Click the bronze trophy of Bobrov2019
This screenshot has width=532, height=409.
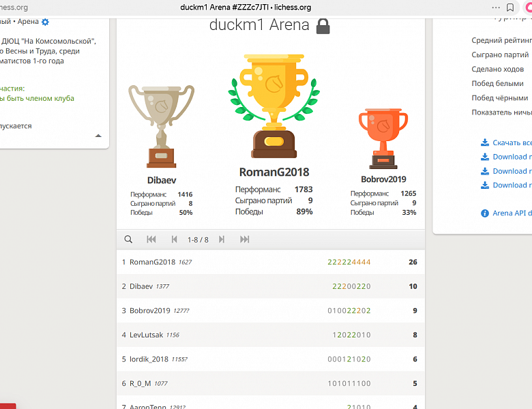(x=383, y=138)
